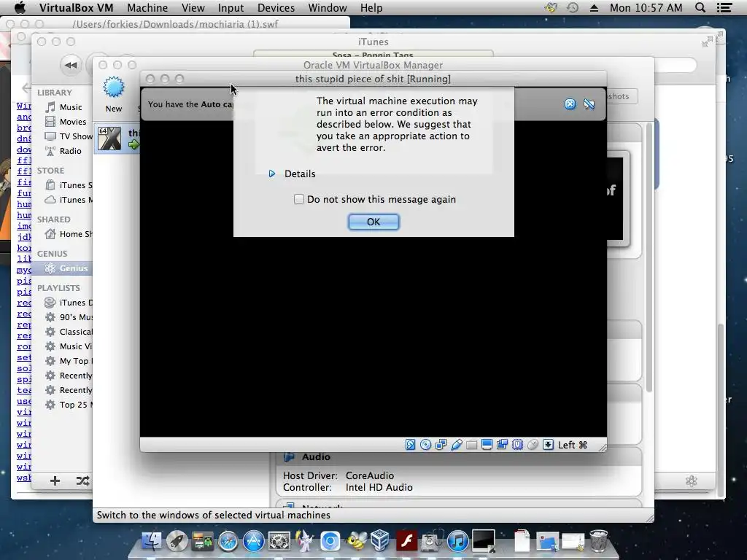Open the Trash in the Dock

click(x=599, y=542)
